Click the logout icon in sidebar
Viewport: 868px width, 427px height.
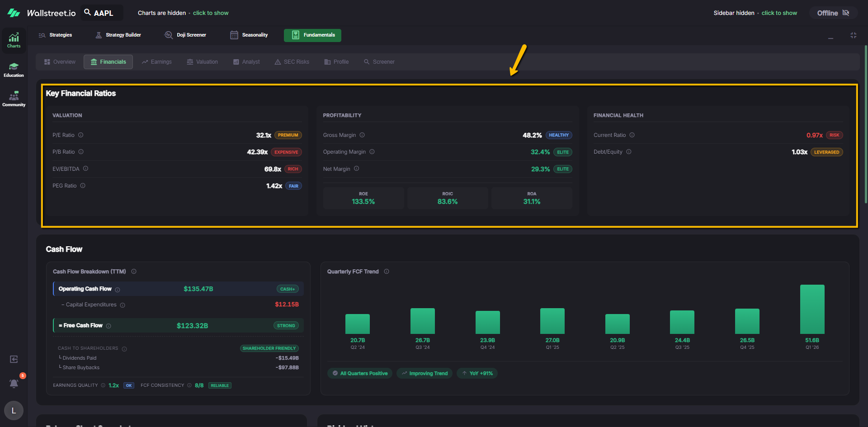[x=14, y=359]
